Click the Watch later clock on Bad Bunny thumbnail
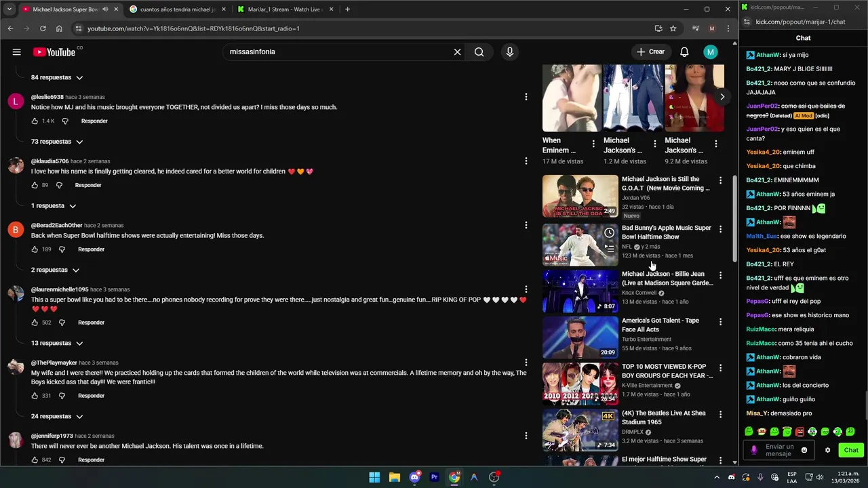The width and height of the screenshot is (868, 488). coord(609,233)
